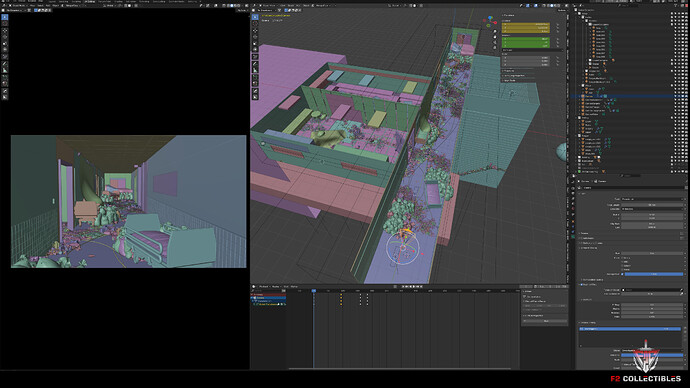Collapse the Transform panel in viewport sidebar
The image size is (690, 388).
pyautogui.click(x=509, y=15)
